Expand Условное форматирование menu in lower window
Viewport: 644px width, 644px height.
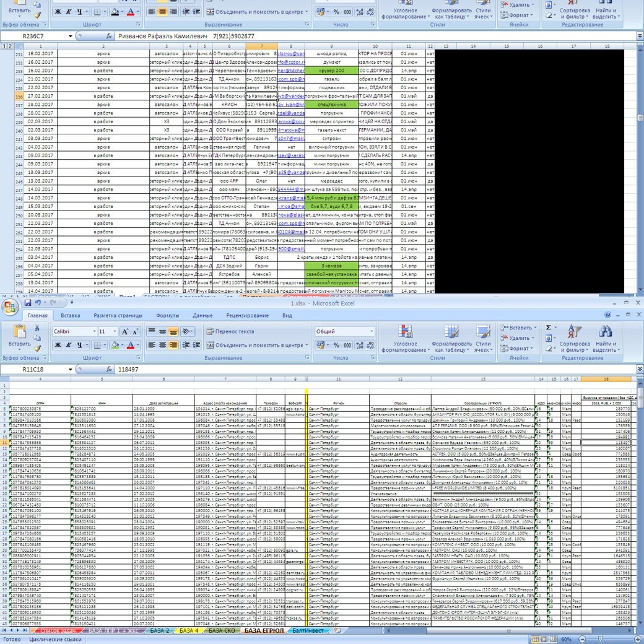406,338
